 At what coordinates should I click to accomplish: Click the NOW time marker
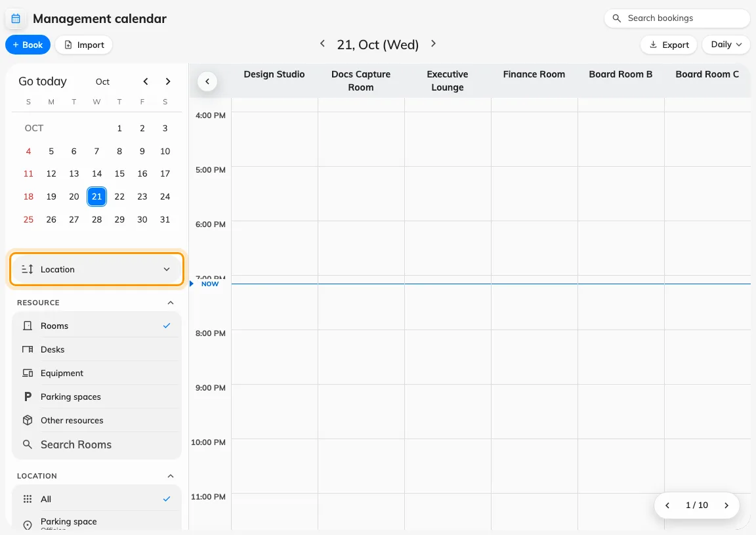pyautogui.click(x=210, y=284)
